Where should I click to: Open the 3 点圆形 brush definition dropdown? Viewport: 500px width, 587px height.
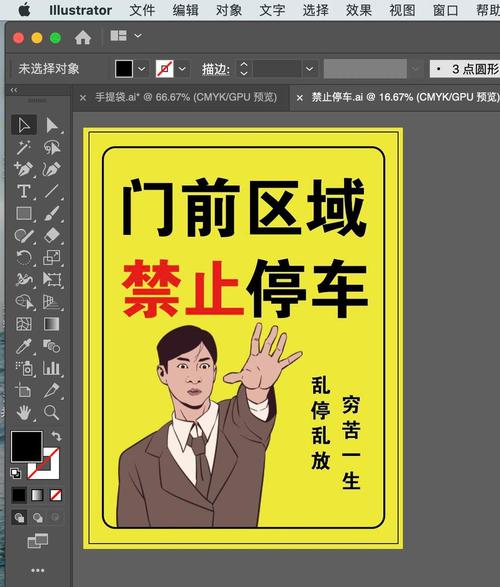(x=464, y=69)
